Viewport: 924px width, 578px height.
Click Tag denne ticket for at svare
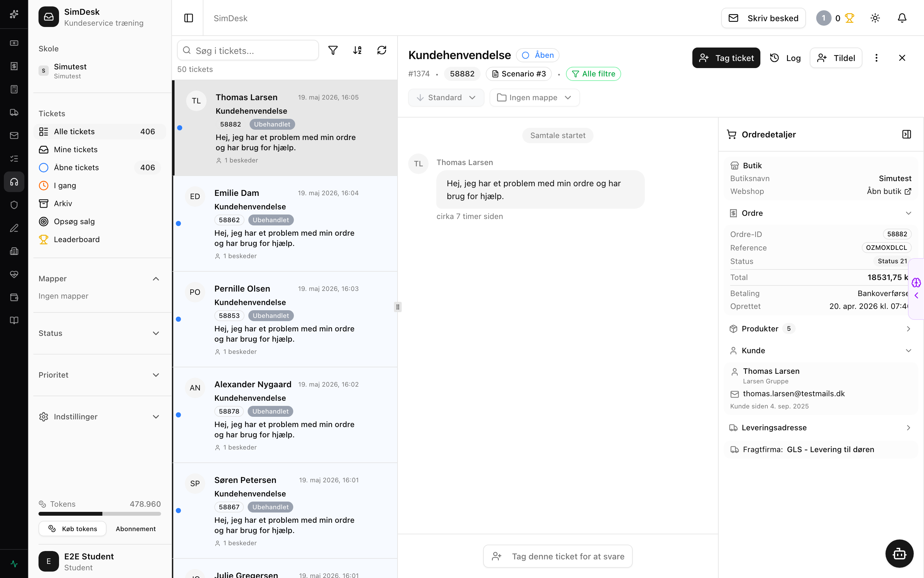pos(558,556)
